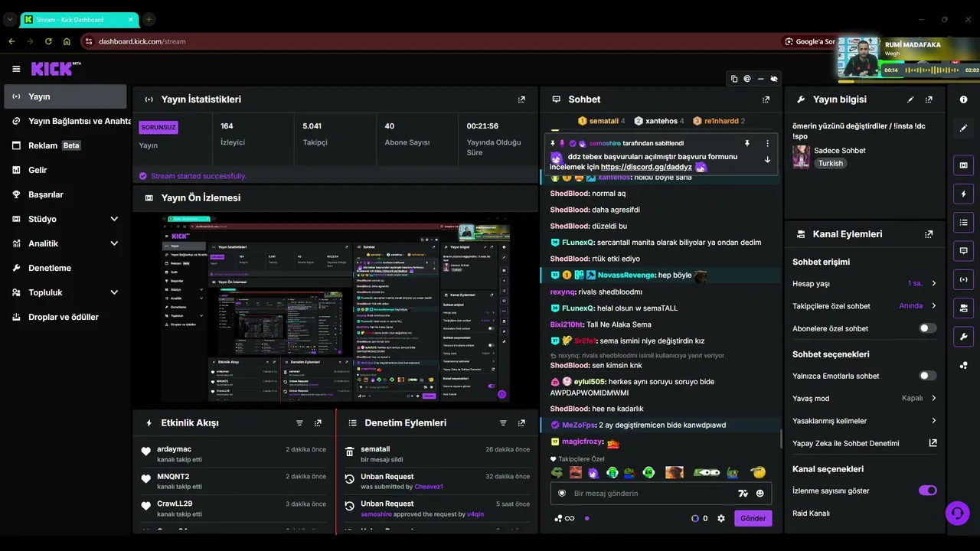The image size is (980, 551).
Task: Click the info icon in right rail
Action: pos(963,99)
